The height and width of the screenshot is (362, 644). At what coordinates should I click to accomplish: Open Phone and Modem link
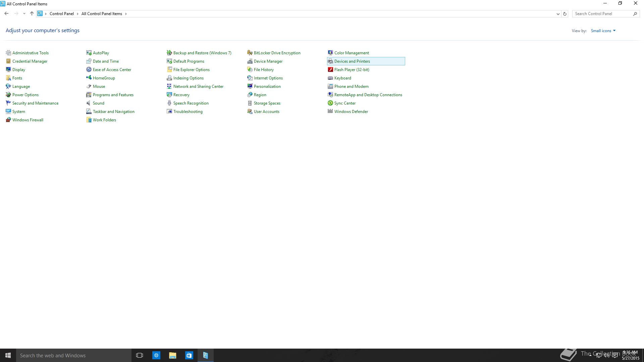click(352, 86)
